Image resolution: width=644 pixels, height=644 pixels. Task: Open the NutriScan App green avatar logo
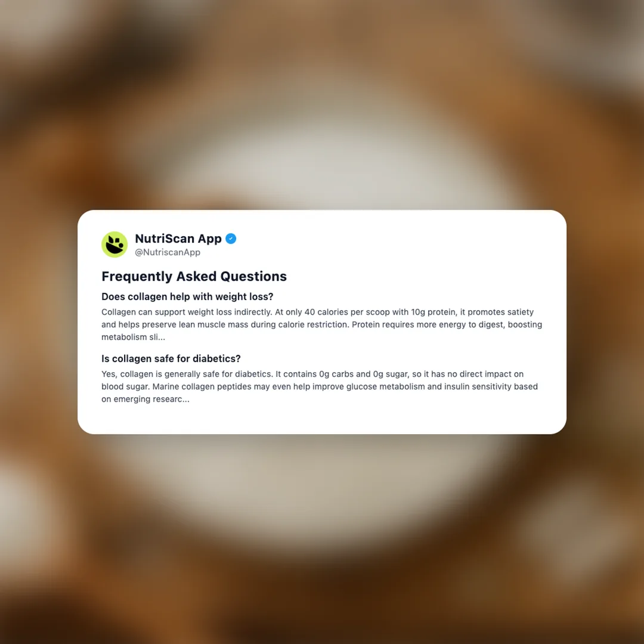pos(114,244)
